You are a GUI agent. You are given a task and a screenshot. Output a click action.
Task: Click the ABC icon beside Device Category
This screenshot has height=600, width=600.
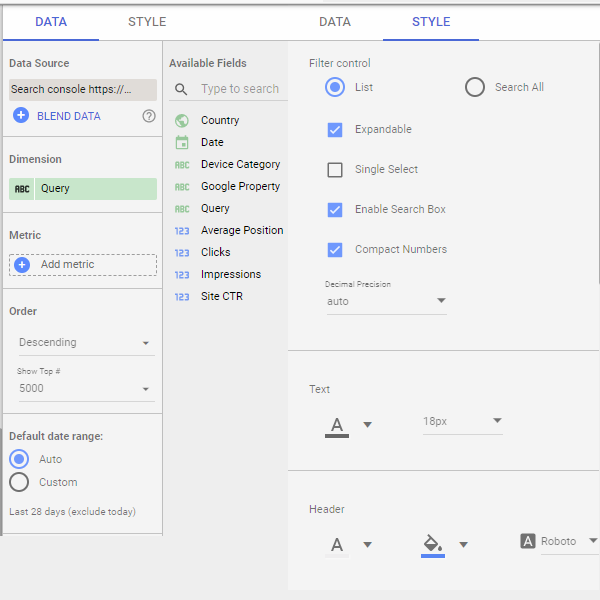[182, 165]
